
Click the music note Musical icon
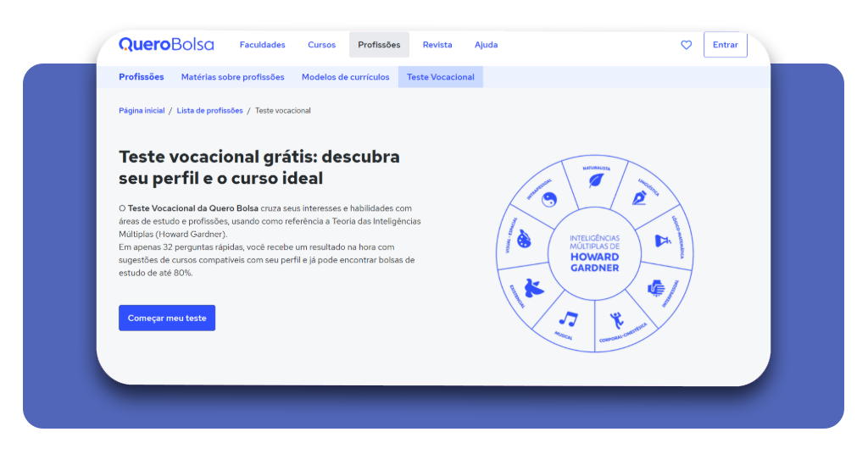[569, 319]
